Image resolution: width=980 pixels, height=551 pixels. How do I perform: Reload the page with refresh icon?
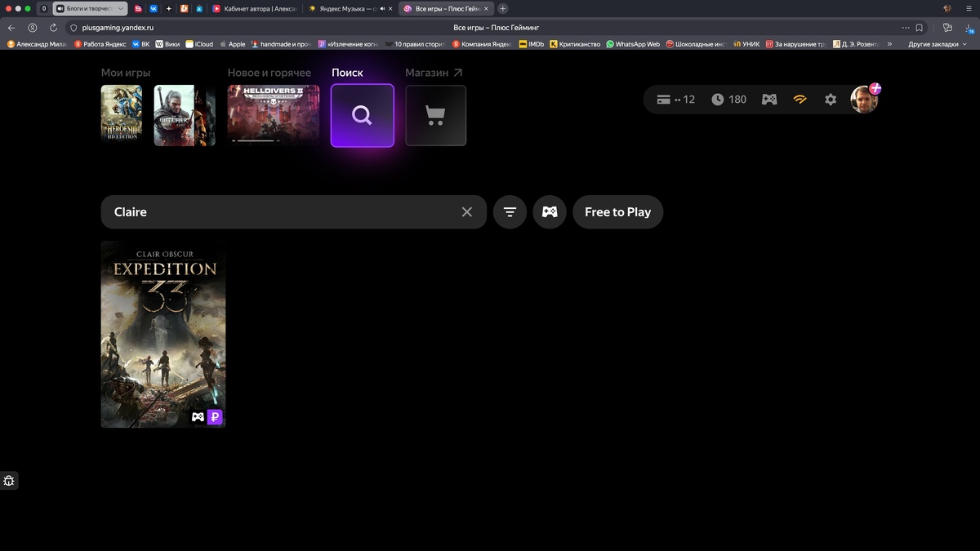pyautogui.click(x=54, y=27)
